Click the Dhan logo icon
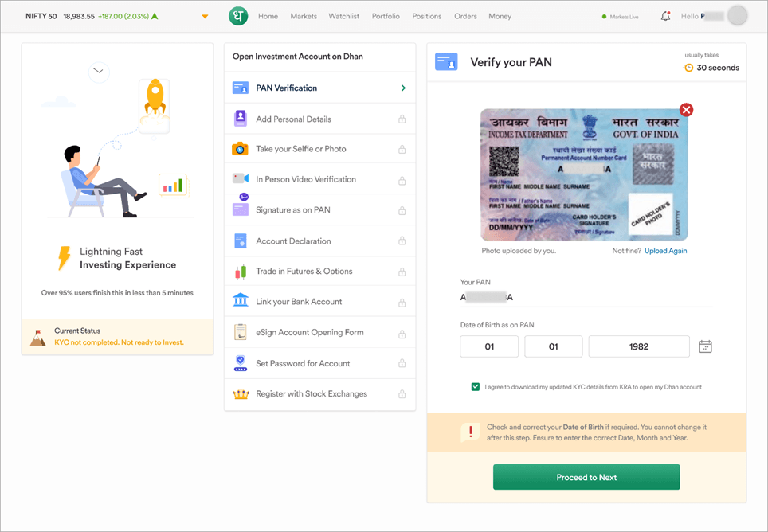768x532 pixels. [x=239, y=16]
